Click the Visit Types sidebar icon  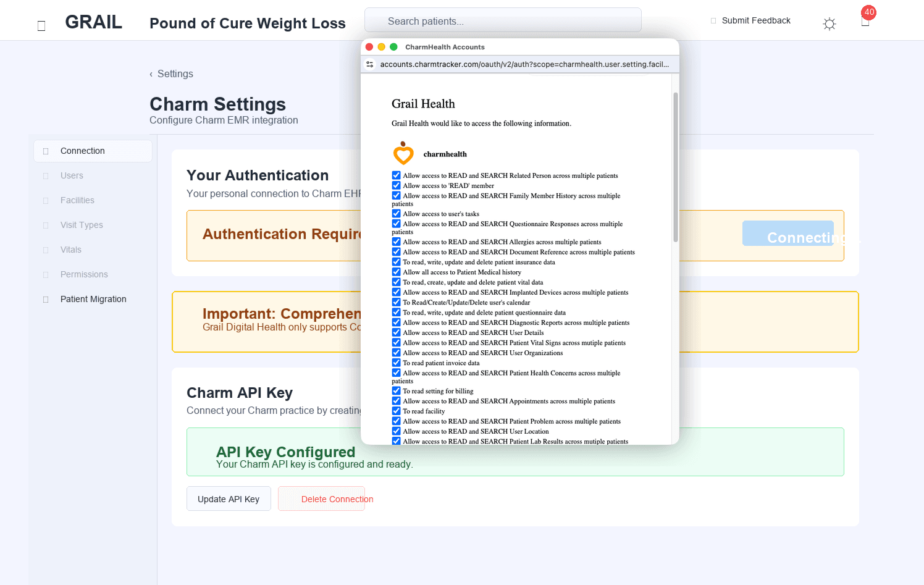(x=46, y=225)
